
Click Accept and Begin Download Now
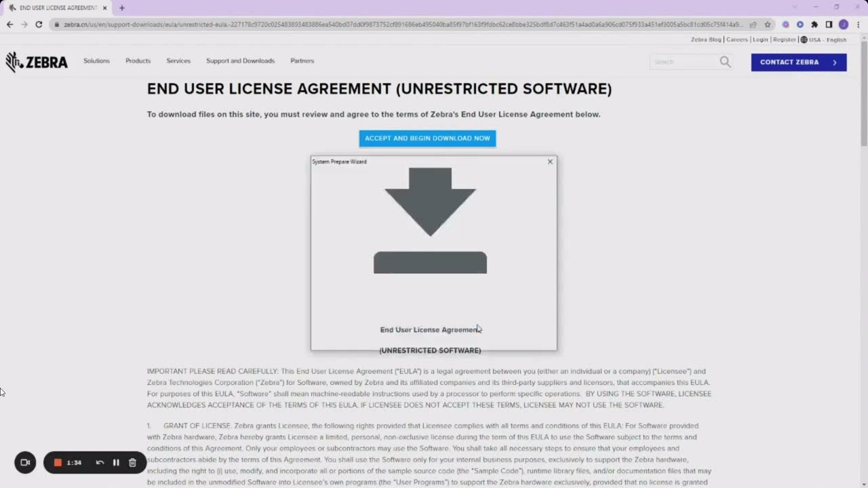point(427,138)
